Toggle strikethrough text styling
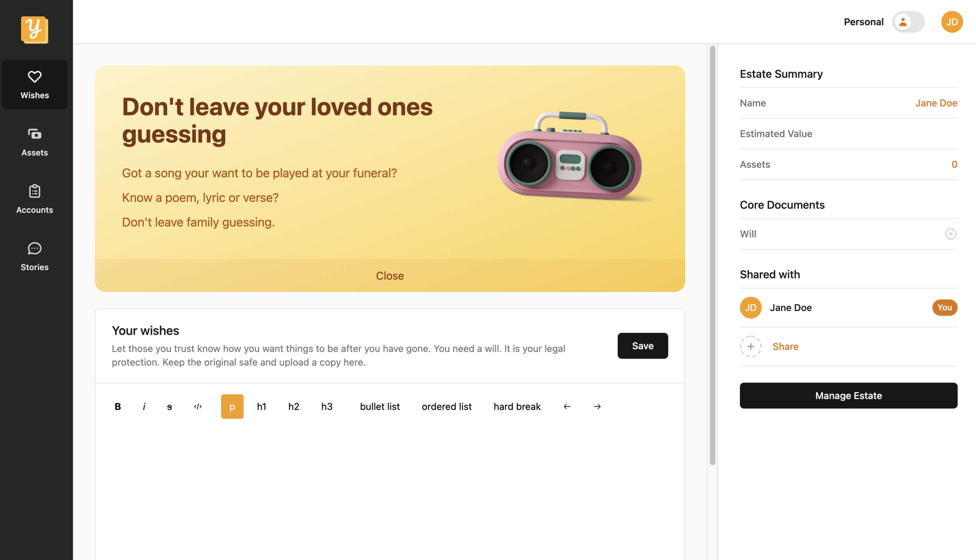This screenshot has height=560, width=976. 170,406
